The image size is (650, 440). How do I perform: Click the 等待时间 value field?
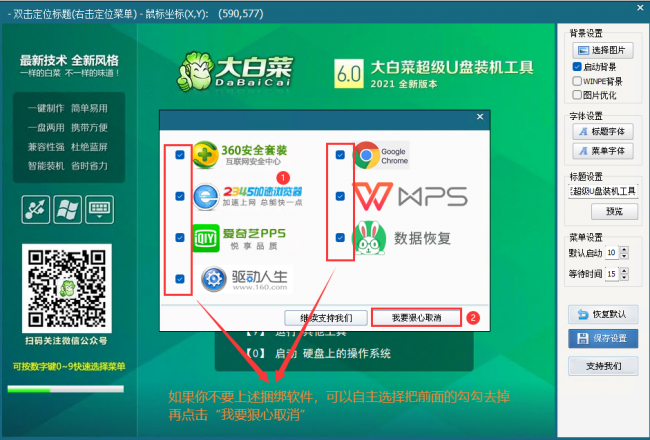coord(612,274)
